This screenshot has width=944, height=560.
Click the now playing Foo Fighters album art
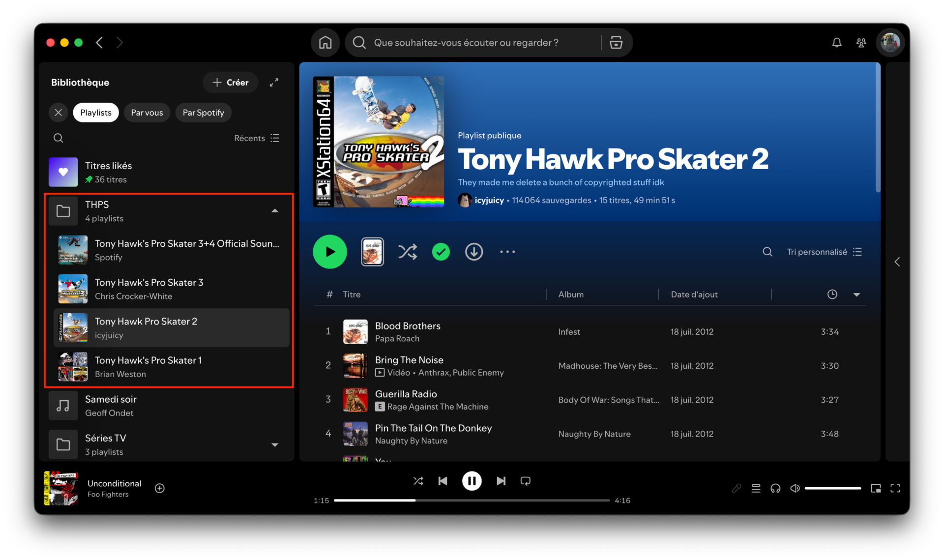click(x=61, y=488)
